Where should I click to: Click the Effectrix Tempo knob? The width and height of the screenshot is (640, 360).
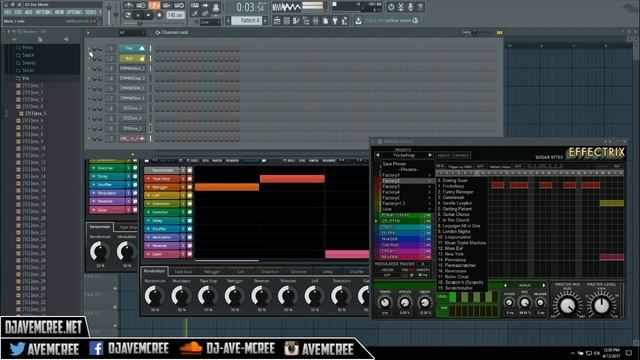tap(384, 303)
